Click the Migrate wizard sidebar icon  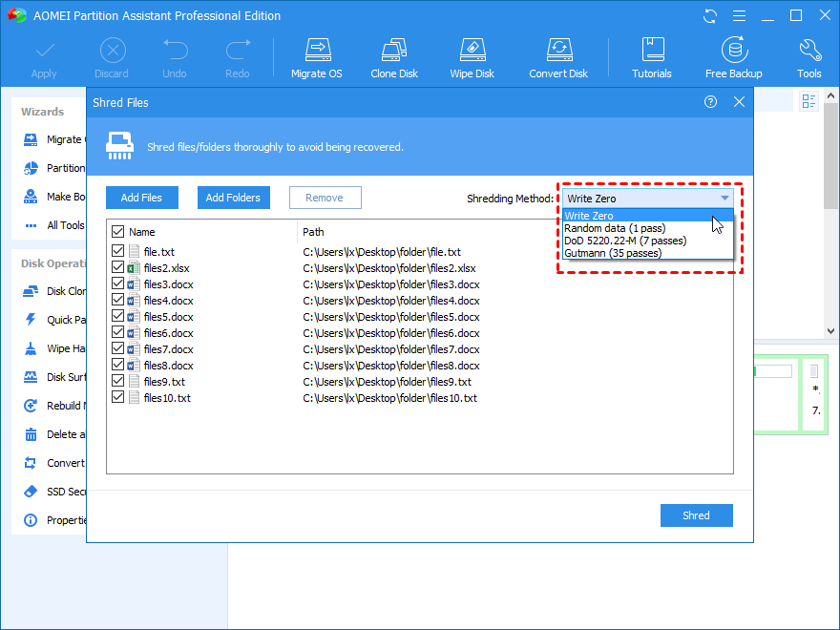(x=31, y=139)
